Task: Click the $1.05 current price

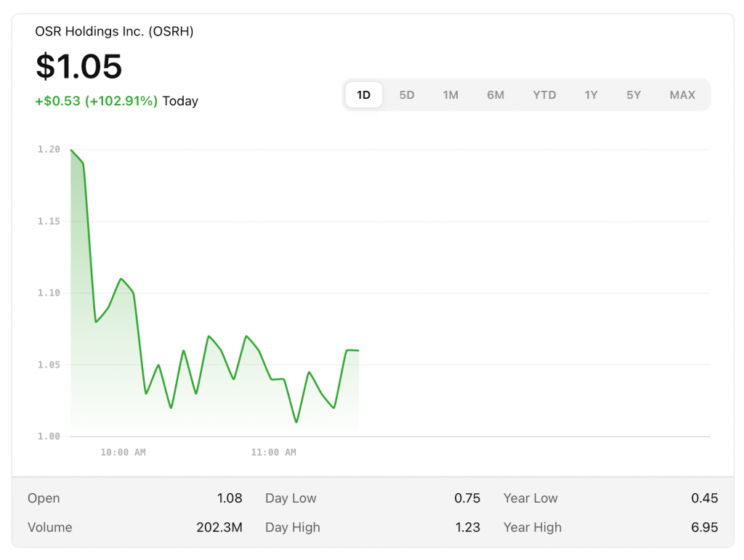Action: coord(79,67)
